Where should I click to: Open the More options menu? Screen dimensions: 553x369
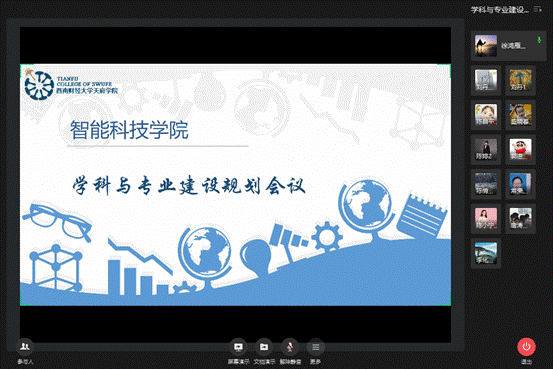click(316, 347)
